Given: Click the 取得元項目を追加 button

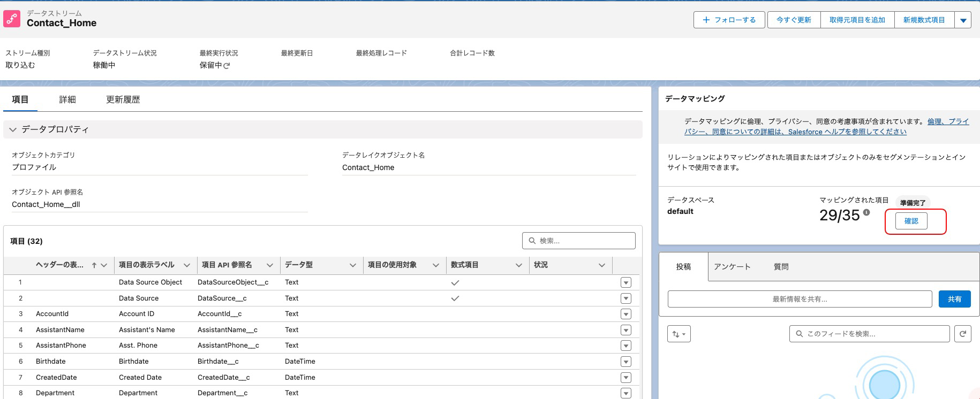Looking at the screenshot, I should [857, 20].
